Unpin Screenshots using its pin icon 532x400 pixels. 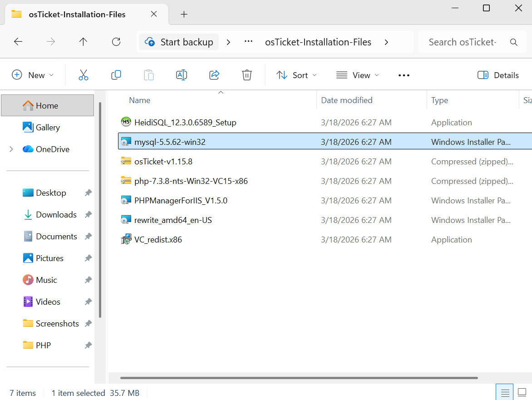tap(88, 323)
